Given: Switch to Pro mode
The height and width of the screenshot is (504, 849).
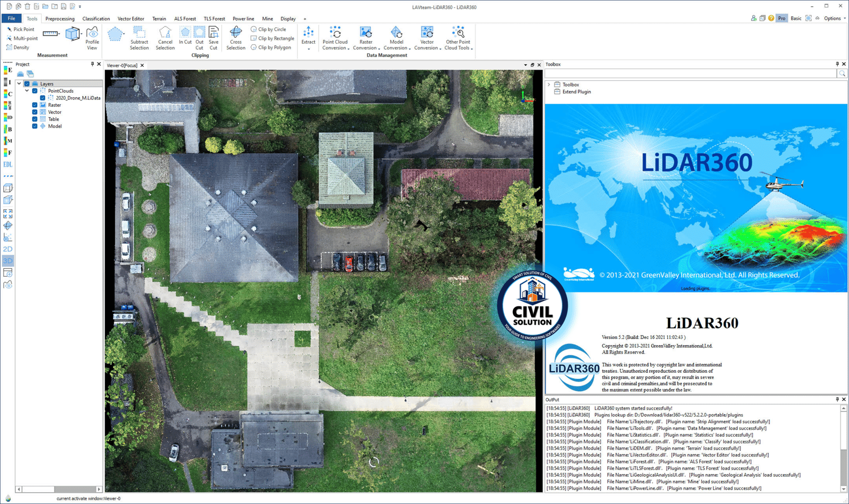Looking at the screenshot, I should [x=782, y=18].
